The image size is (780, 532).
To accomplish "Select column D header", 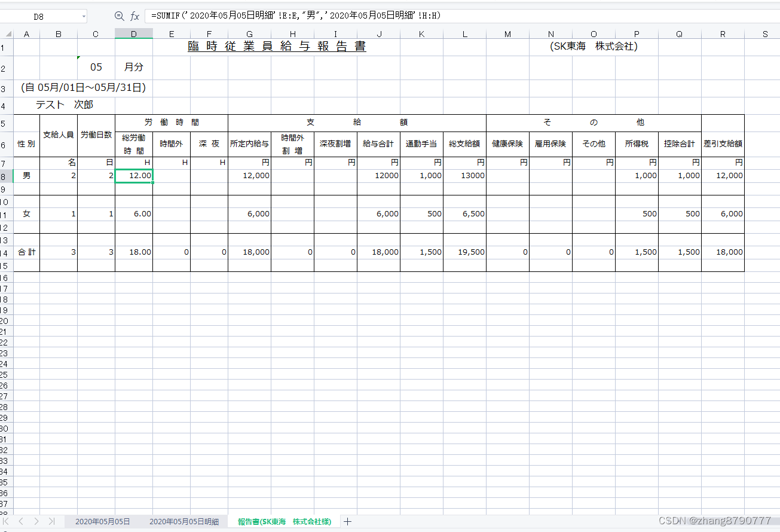I will (134, 34).
